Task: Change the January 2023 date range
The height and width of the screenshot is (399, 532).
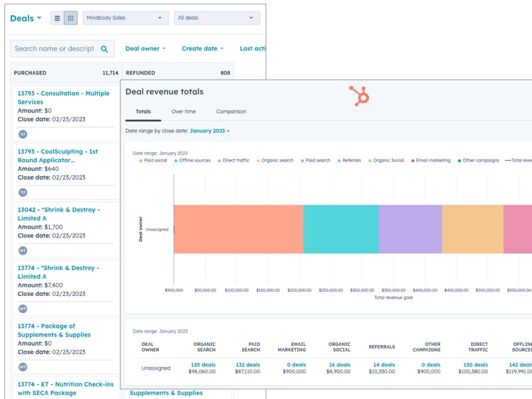Action: click(x=209, y=131)
